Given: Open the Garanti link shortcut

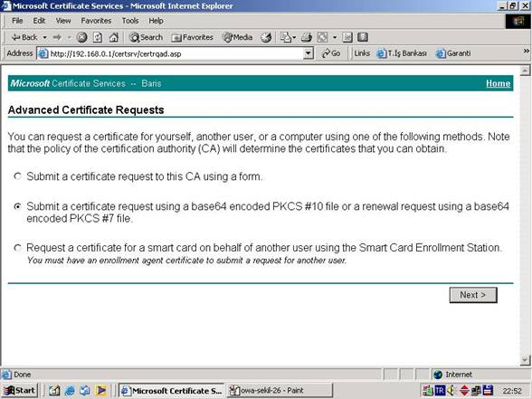Looking at the screenshot, I should click(x=453, y=53).
